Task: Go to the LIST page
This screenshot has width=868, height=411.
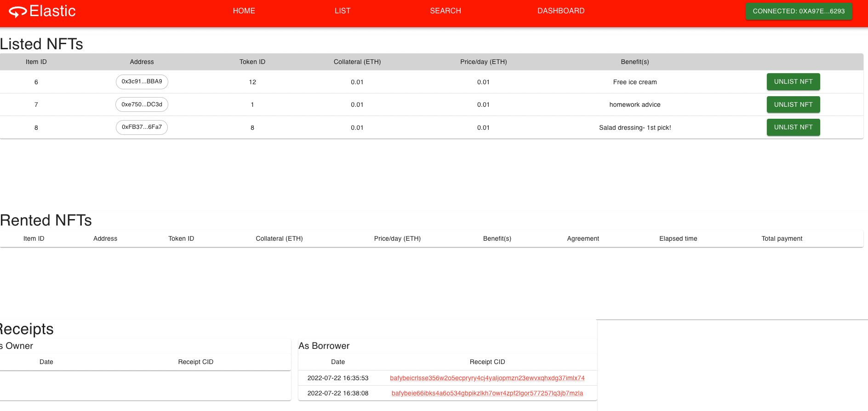Action: click(x=342, y=11)
